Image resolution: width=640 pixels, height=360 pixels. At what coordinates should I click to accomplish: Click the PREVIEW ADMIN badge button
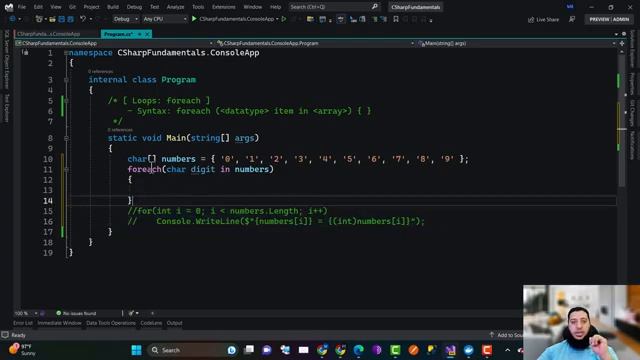coord(609,19)
